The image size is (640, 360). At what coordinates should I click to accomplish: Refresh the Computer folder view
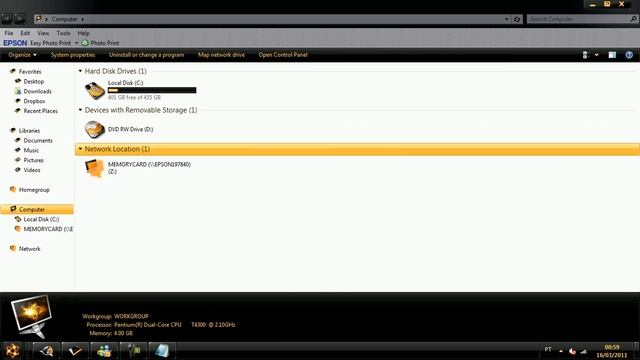pyautogui.click(x=517, y=19)
